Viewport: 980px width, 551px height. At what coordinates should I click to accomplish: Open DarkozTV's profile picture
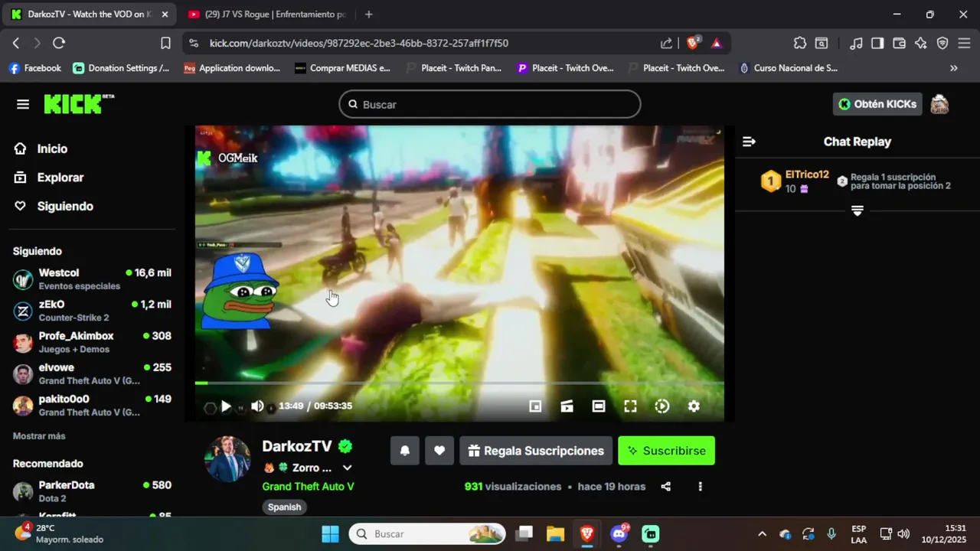click(x=227, y=459)
